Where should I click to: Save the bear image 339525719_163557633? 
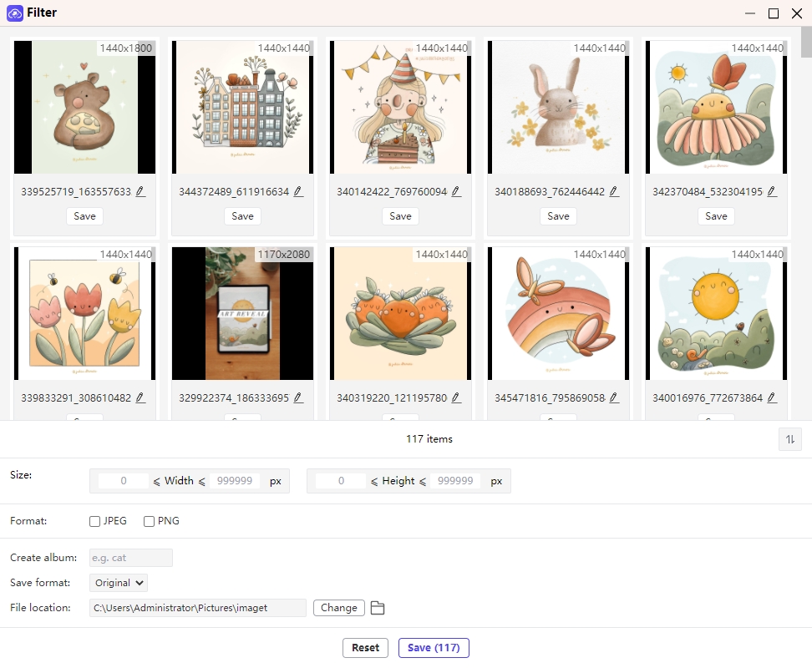click(85, 216)
